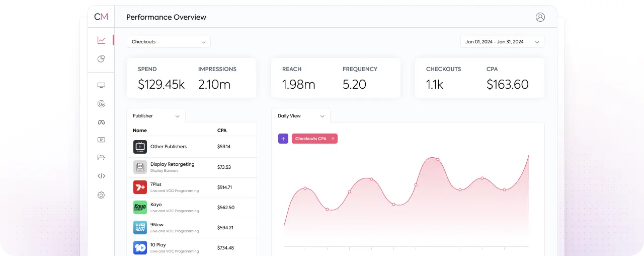644x256 pixels.
Task: Click the Other Publishers logo
Action: [x=140, y=147]
